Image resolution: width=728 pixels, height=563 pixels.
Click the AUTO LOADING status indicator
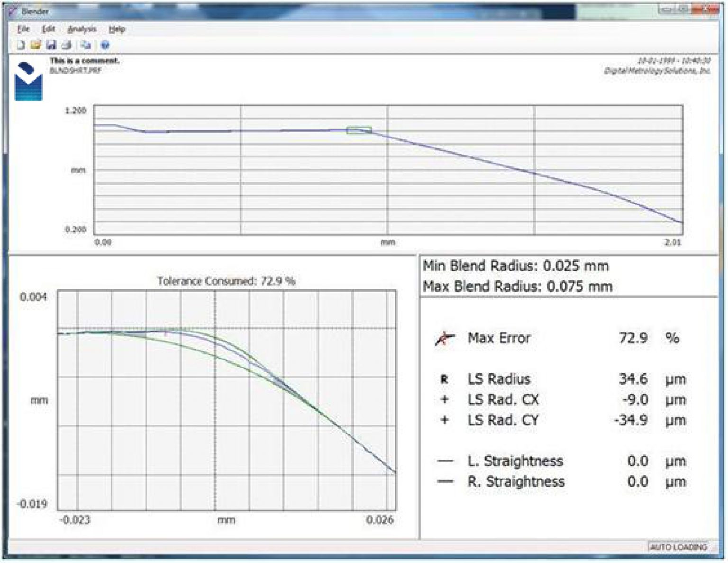[679, 545]
